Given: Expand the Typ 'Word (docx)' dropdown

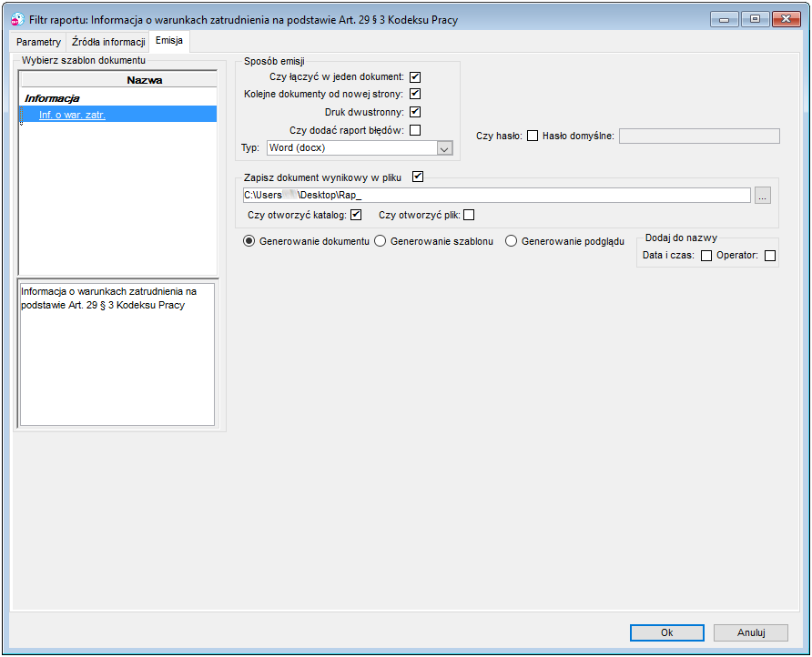Looking at the screenshot, I should 444,148.
